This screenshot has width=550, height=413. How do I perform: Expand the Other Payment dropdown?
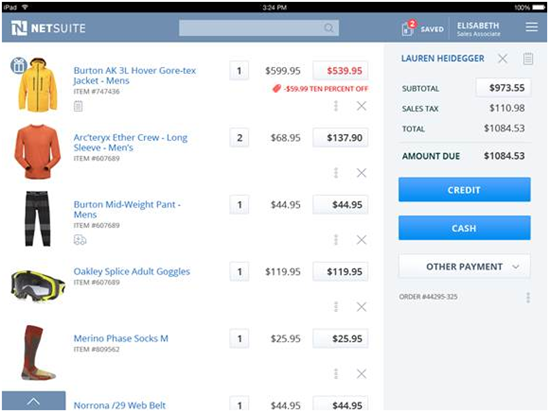pos(464,267)
